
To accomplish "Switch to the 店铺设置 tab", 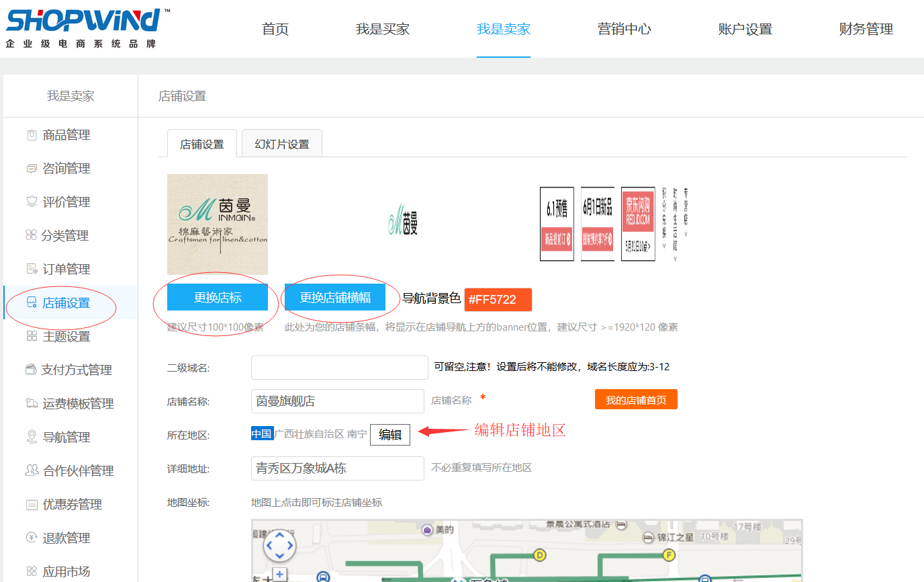I will pyautogui.click(x=202, y=144).
